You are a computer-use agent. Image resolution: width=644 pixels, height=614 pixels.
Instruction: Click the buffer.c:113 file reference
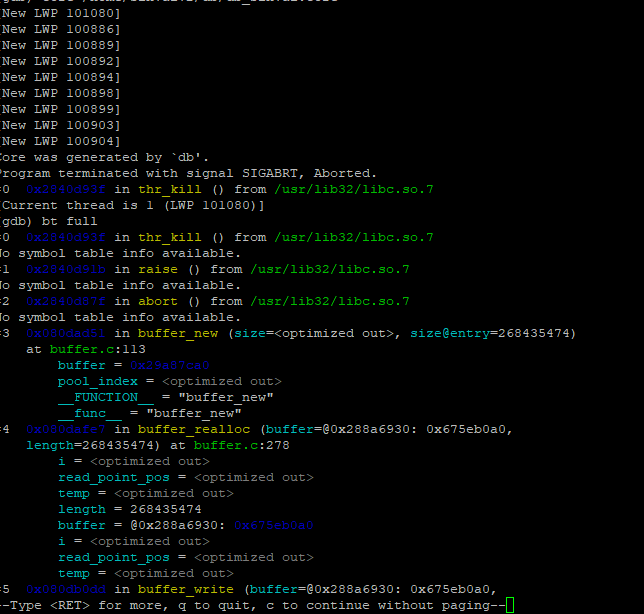[x=98, y=350]
